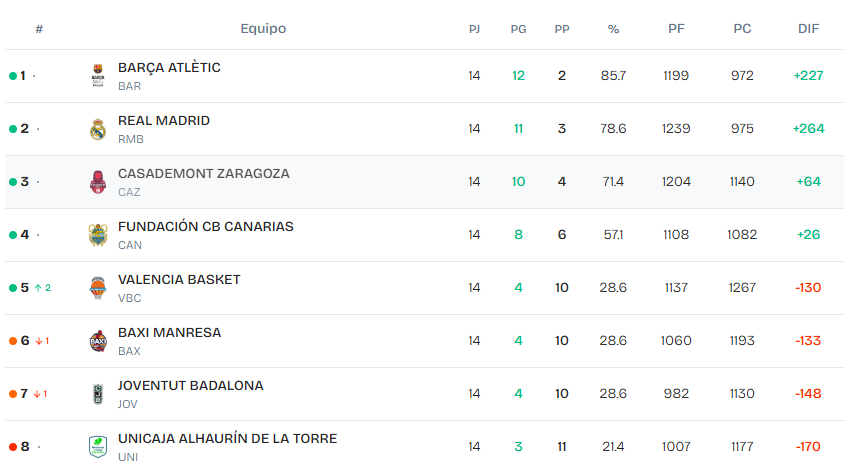
Task: Click the red down-arrow on position 6
Action: pyautogui.click(x=38, y=341)
